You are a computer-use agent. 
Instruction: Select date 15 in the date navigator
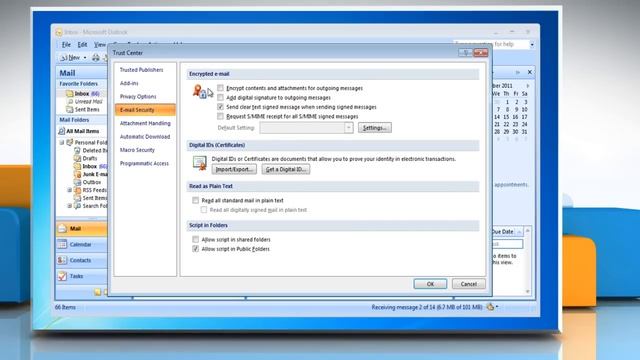(x=506, y=117)
